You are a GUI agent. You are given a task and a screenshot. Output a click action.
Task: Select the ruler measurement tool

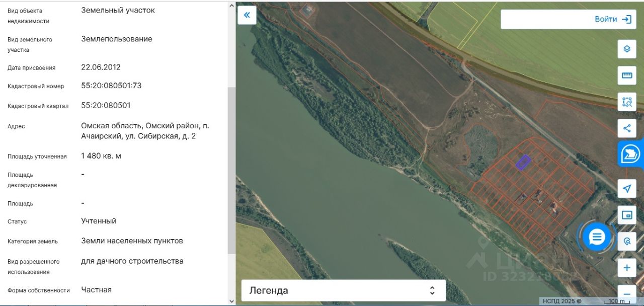(627, 75)
